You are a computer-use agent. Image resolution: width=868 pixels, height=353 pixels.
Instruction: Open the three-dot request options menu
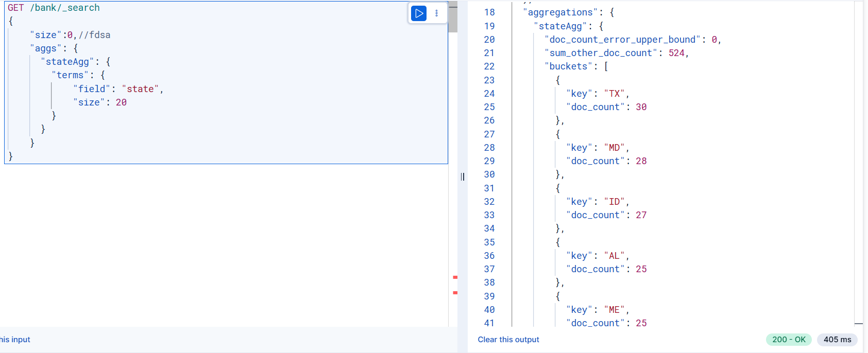point(437,13)
